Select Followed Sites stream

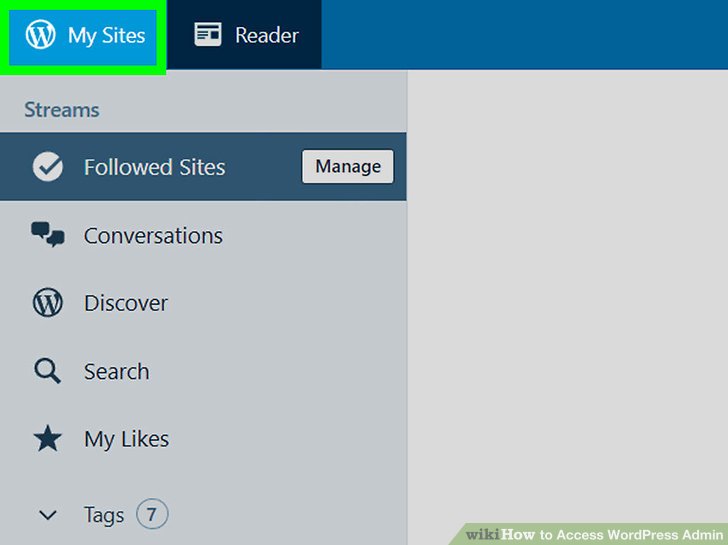(203, 167)
